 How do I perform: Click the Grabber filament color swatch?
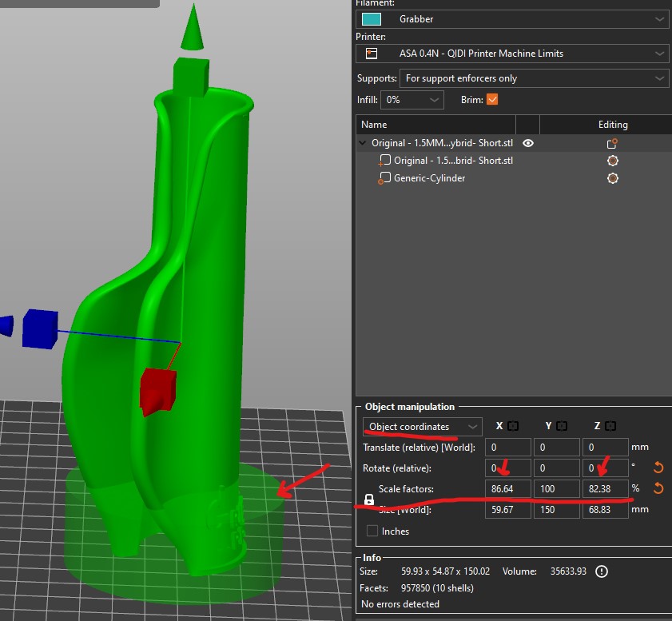tap(371, 19)
